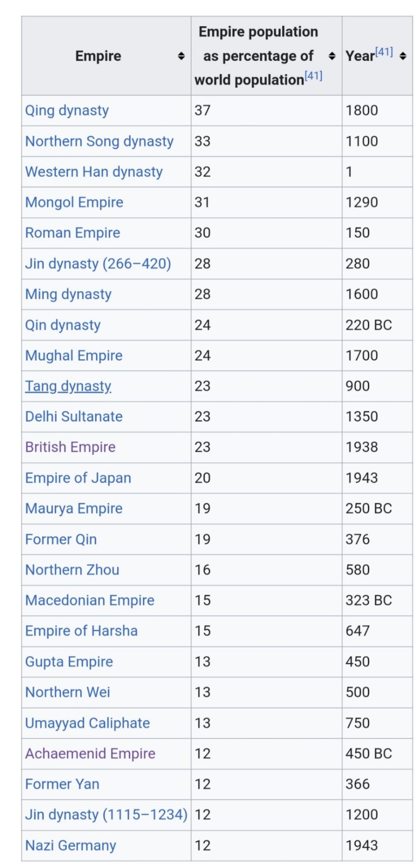This screenshot has height=868, width=417.
Task: Click the Roman Empire link
Action: tap(73, 233)
